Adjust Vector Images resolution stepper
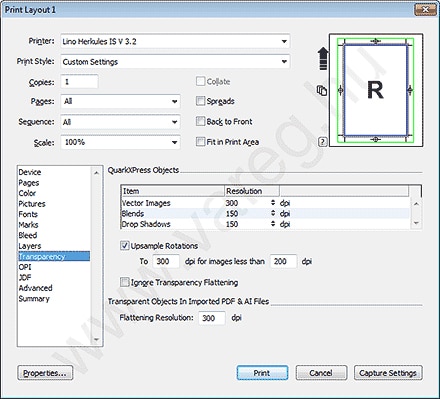The image size is (440, 399). [273, 203]
